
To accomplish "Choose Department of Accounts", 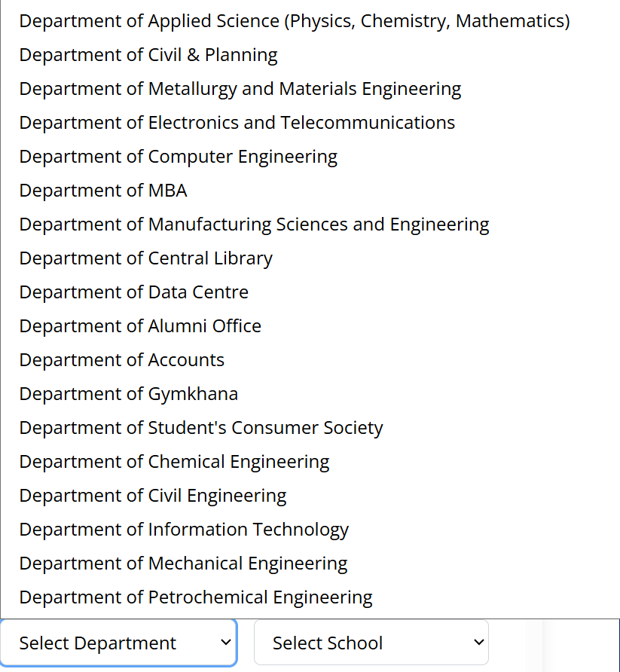I will tap(121, 360).
